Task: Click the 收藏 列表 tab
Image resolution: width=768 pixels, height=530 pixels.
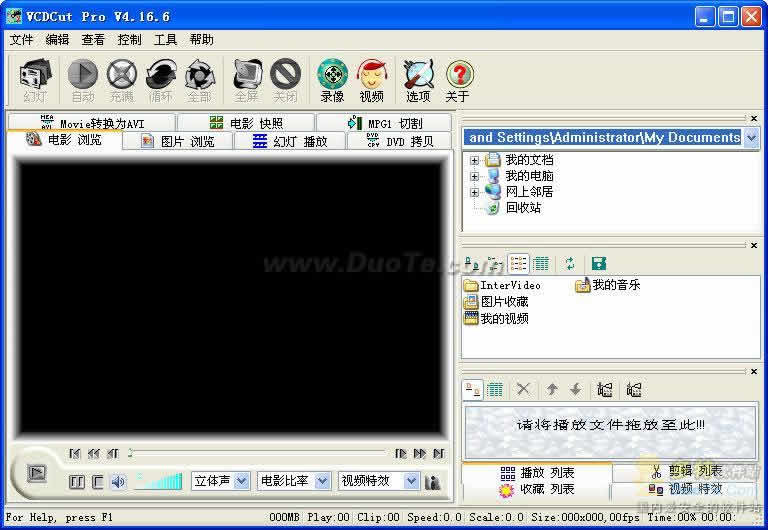Action: (537, 489)
